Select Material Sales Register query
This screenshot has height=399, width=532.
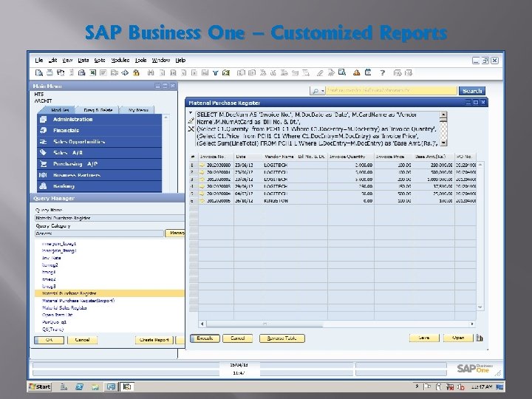64,307
